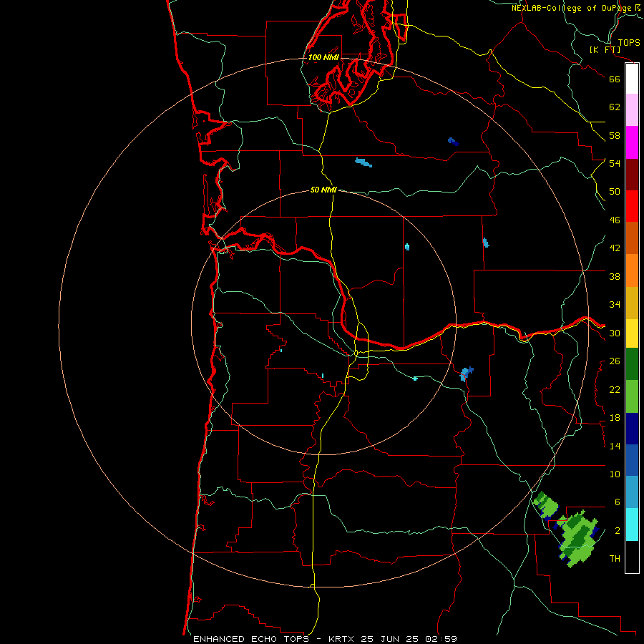644x644 pixels.
Task: Click the legend value 50
Action: point(615,192)
